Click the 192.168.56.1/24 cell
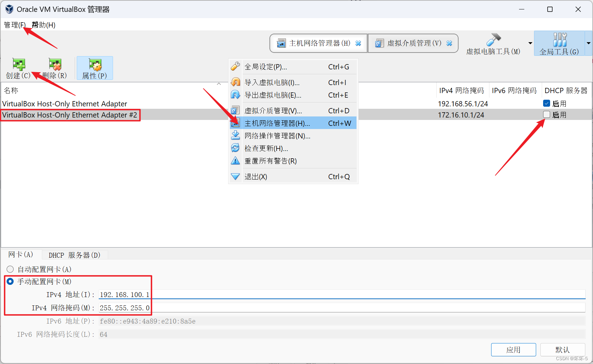The image size is (593, 364). [463, 104]
